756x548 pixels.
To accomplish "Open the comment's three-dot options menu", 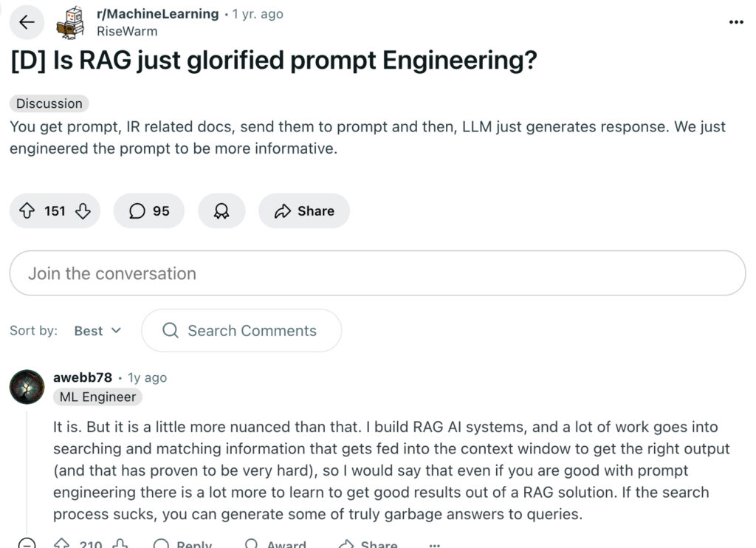I will (436, 544).
